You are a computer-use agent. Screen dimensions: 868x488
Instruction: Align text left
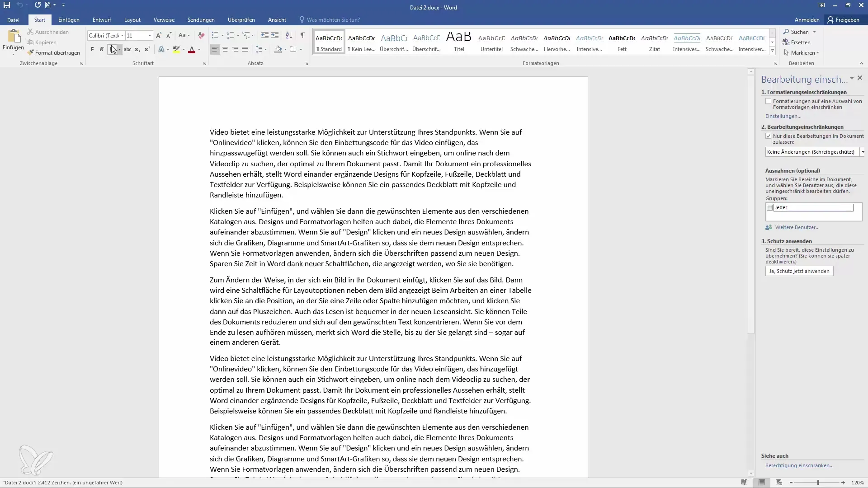pyautogui.click(x=215, y=49)
